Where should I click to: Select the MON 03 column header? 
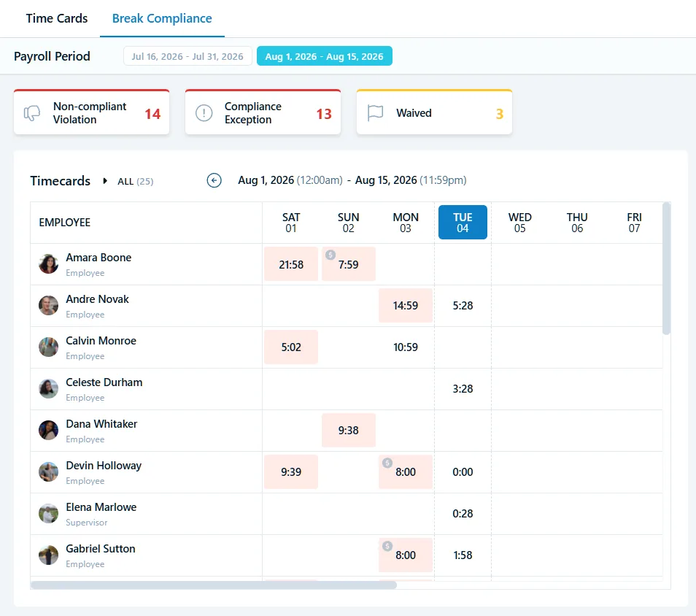point(405,223)
